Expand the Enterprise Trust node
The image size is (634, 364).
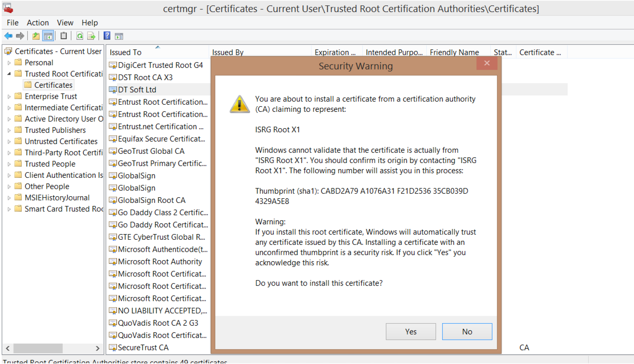click(9, 96)
